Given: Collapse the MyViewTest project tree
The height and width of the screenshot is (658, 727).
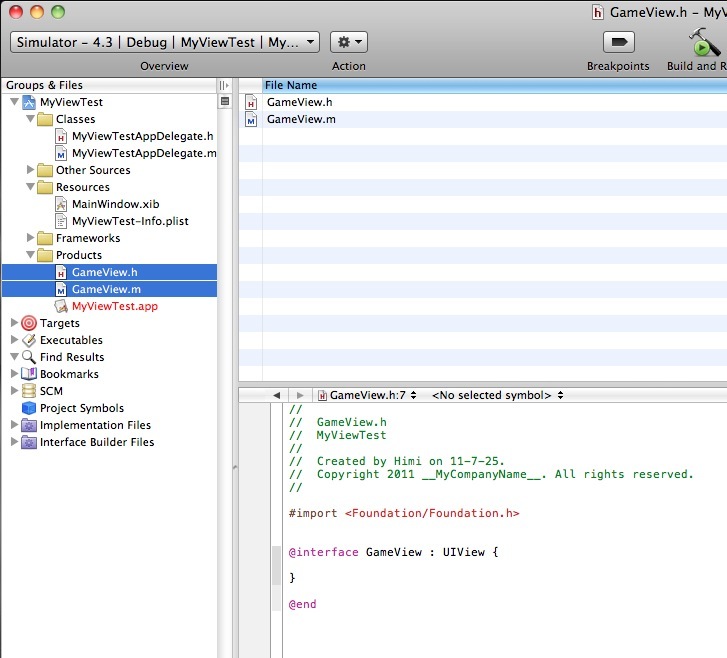Looking at the screenshot, I should [14, 102].
